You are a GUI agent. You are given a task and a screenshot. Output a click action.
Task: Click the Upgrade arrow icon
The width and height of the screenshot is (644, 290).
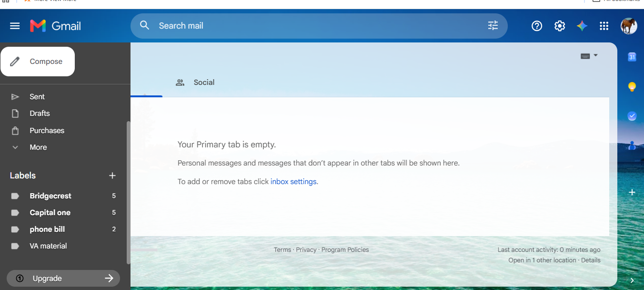(109, 278)
